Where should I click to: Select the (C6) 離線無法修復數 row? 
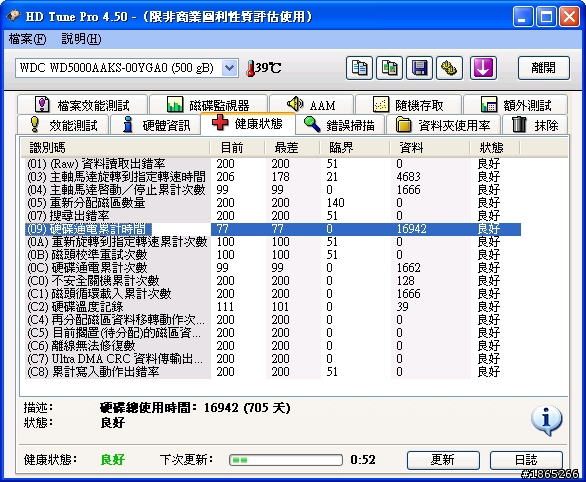click(273, 346)
